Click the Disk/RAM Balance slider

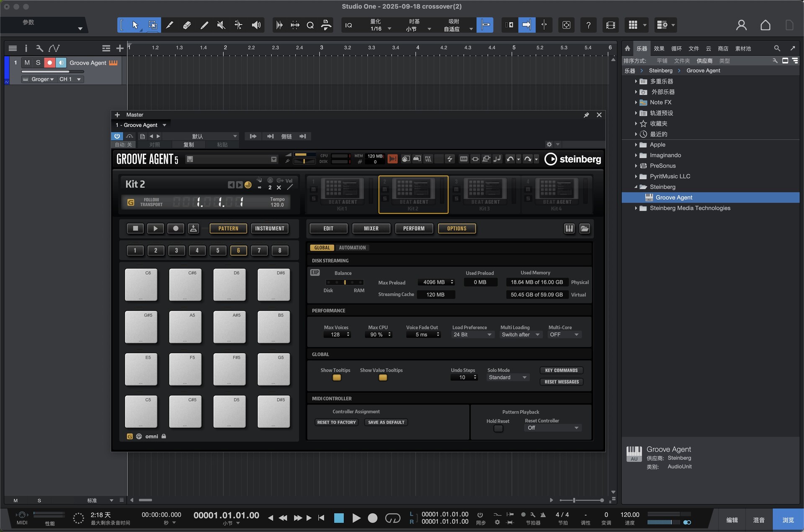point(345,283)
